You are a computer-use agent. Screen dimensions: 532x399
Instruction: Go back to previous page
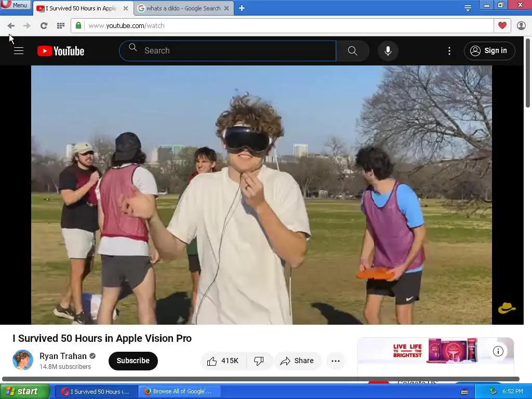click(11, 26)
